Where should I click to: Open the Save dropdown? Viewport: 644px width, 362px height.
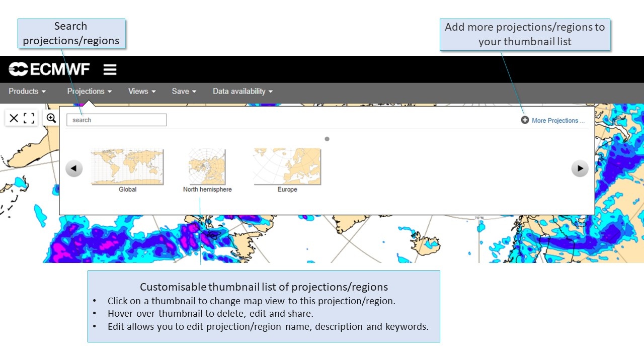click(184, 91)
